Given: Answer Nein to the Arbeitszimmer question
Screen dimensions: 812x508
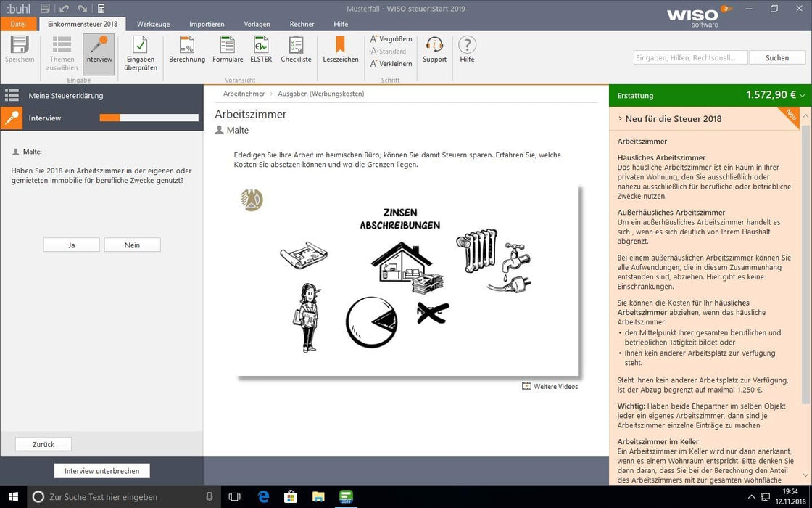Looking at the screenshot, I should (x=132, y=245).
